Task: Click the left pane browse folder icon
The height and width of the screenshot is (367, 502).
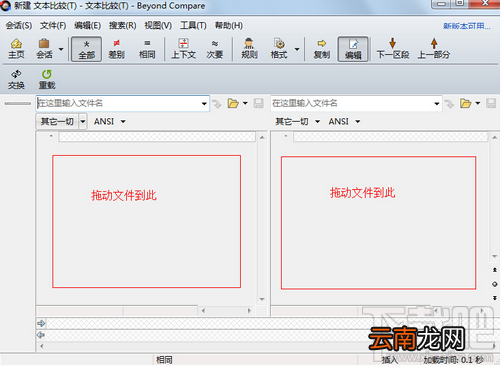Action: click(x=233, y=103)
